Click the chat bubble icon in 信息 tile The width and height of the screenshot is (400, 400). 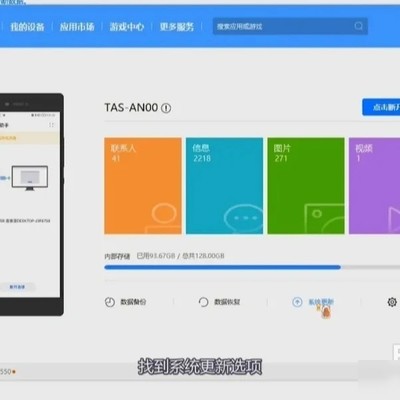coord(243,218)
